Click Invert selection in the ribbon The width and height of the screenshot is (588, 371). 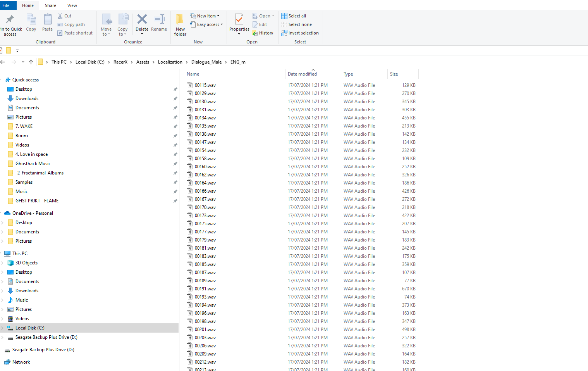coord(300,33)
